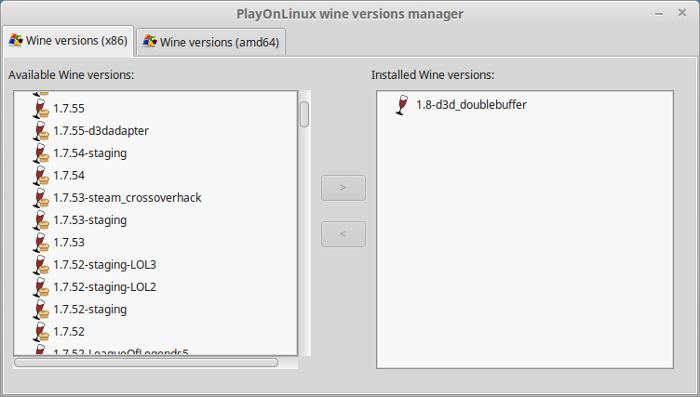The image size is (700, 397).
Task: Select 1.7.52-staging version
Action: tap(90, 309)
